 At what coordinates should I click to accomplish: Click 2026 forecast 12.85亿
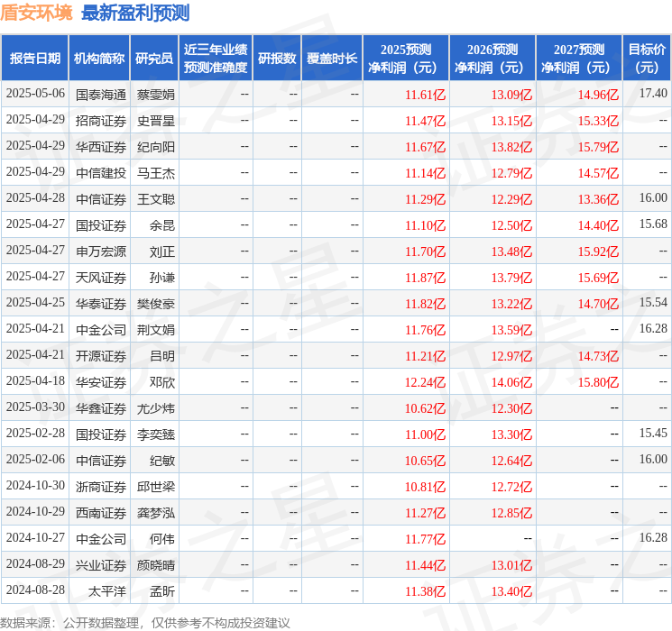[511, 513]
